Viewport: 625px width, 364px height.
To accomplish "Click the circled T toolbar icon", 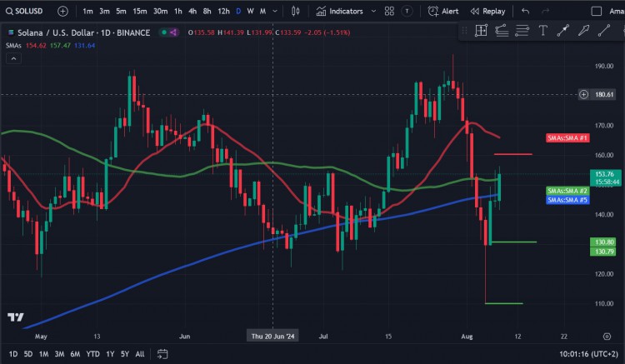I will (407, 11).
